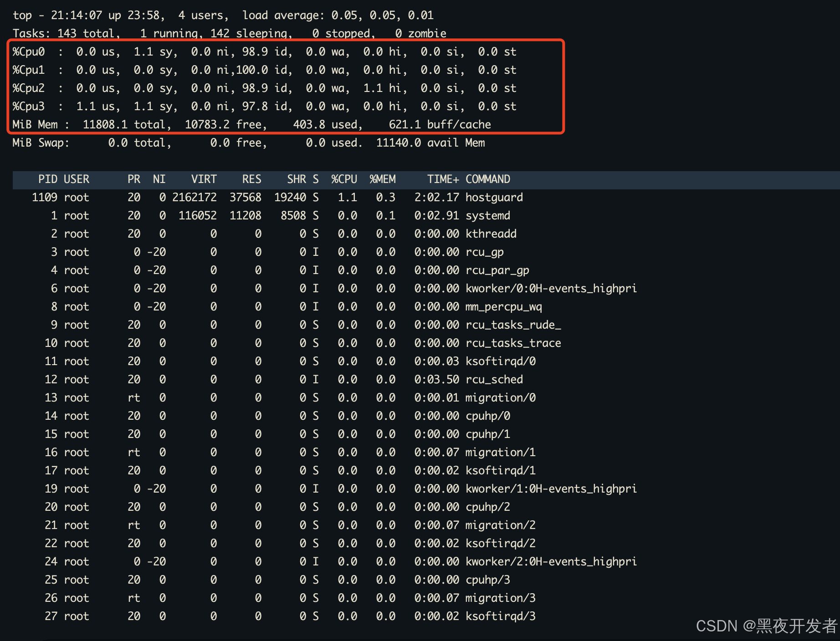Click the rcu_sched process command
The height and width of the screenshot is (641, 840).
point(494,380)
